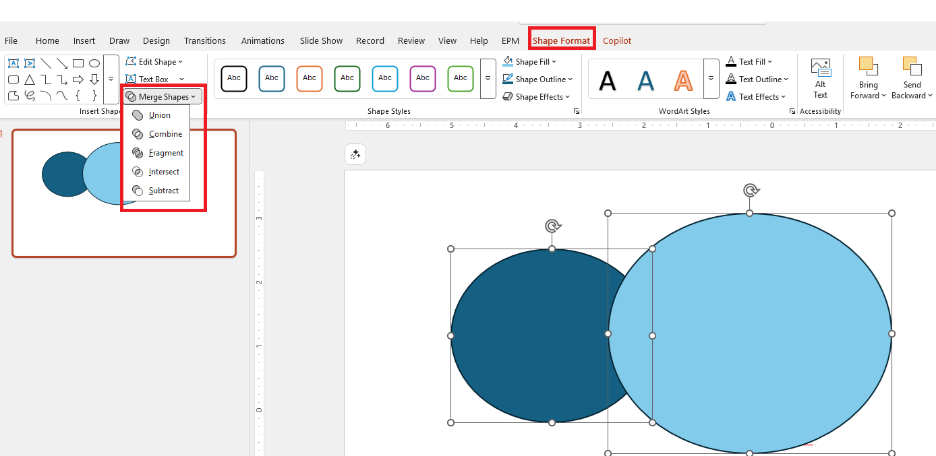Open Shape Styles dialog launcher
The image size is (936, 456).
(x=577, y=111)
